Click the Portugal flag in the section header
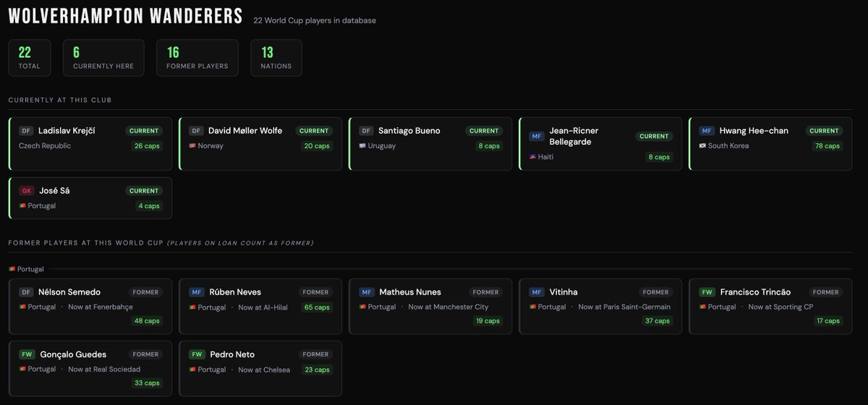 coord(12,269)
